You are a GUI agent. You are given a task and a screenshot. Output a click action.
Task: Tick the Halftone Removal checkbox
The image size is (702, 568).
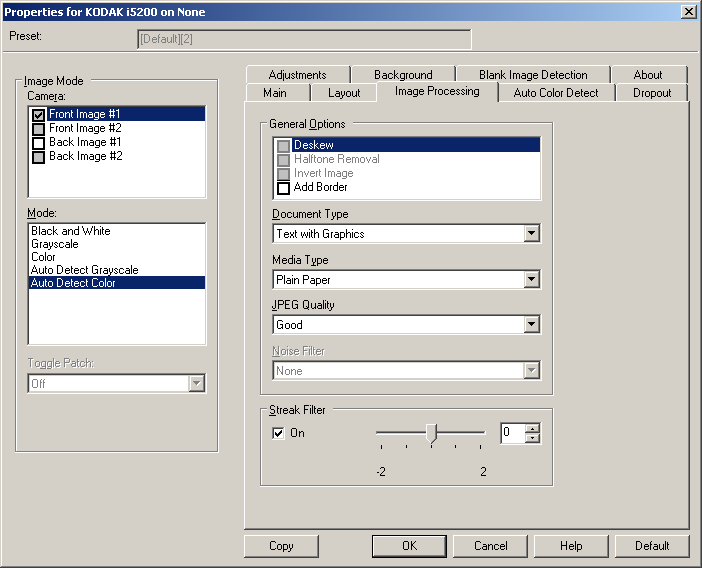click(283, 160)
